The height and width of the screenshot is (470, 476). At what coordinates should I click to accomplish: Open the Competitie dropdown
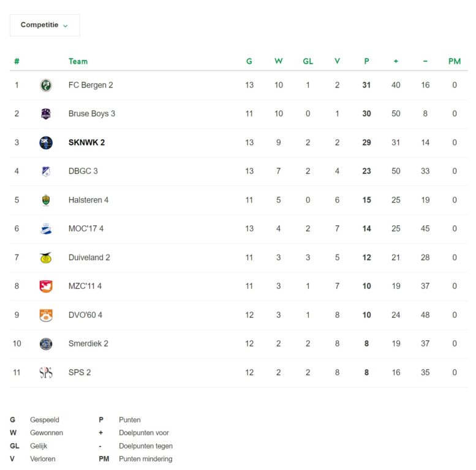click(45, 25)
